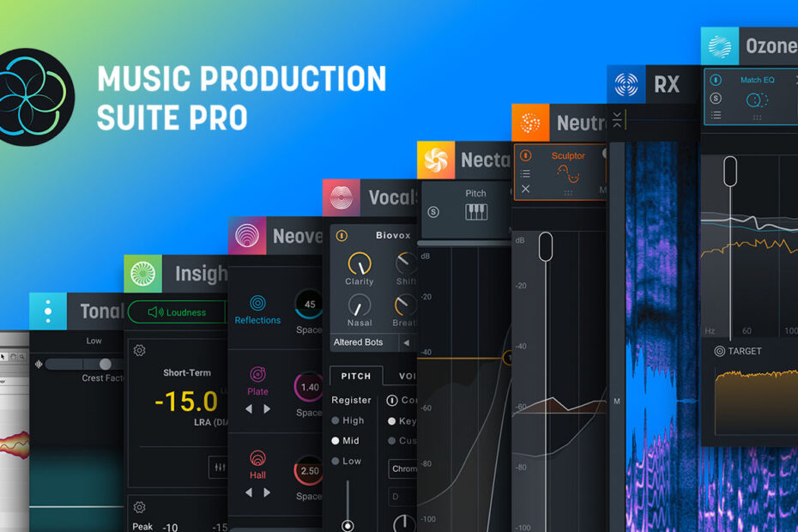The height and width of the screenshot is (532, 798).
Task: Remove the Sculptor module with X button
Action: 526,189
